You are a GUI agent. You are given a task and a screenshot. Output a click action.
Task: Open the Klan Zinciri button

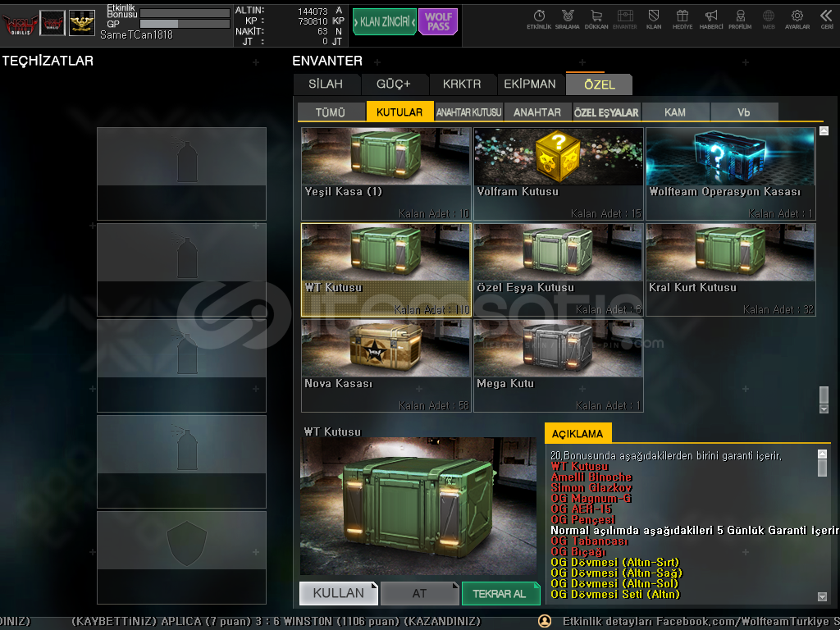point(384,22)
